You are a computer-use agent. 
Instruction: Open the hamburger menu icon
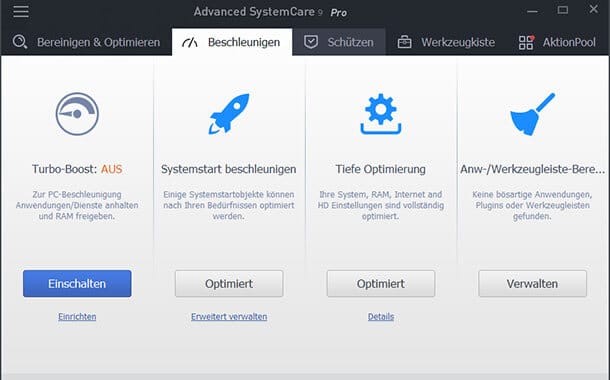click(21, 11)
